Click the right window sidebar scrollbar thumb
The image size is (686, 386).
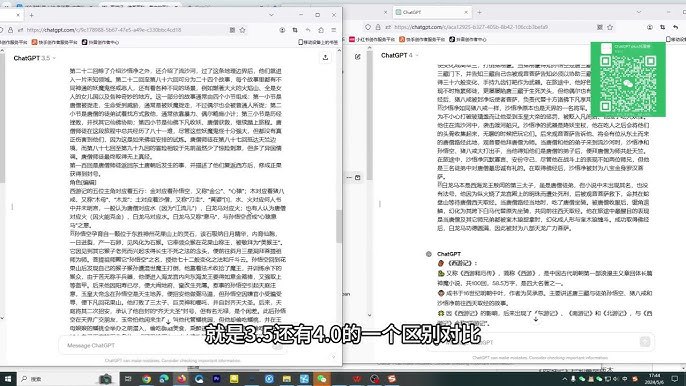click(x=369, y=116)
